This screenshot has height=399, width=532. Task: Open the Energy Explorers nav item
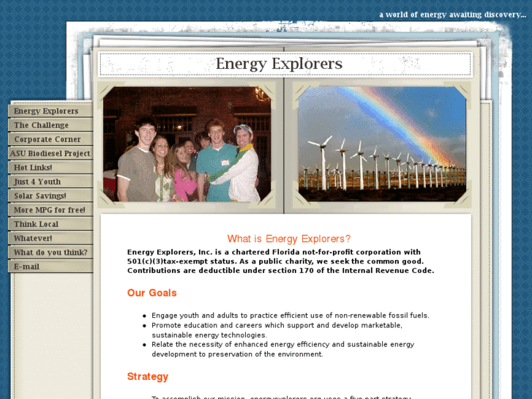(x=50, y=111)
